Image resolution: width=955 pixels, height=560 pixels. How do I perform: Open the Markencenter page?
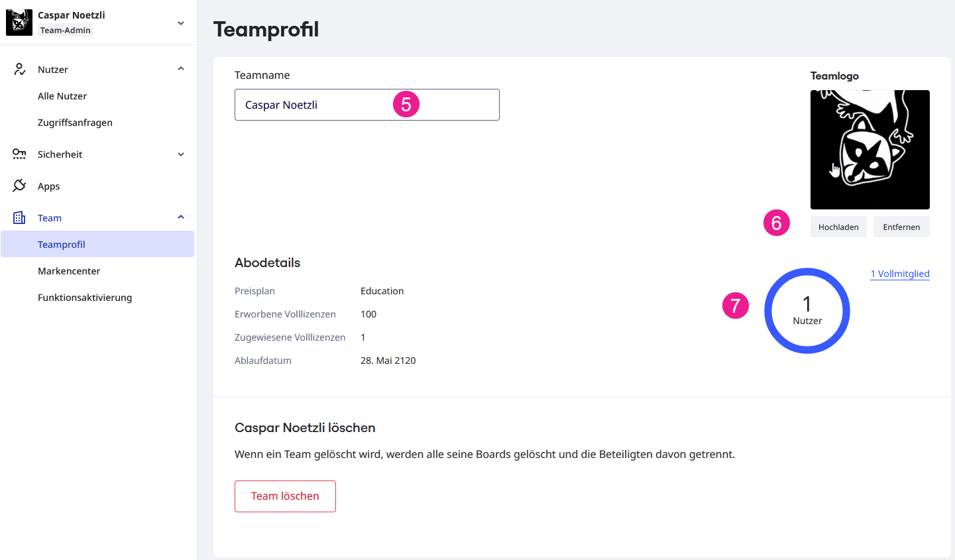(x=69, y=271)
